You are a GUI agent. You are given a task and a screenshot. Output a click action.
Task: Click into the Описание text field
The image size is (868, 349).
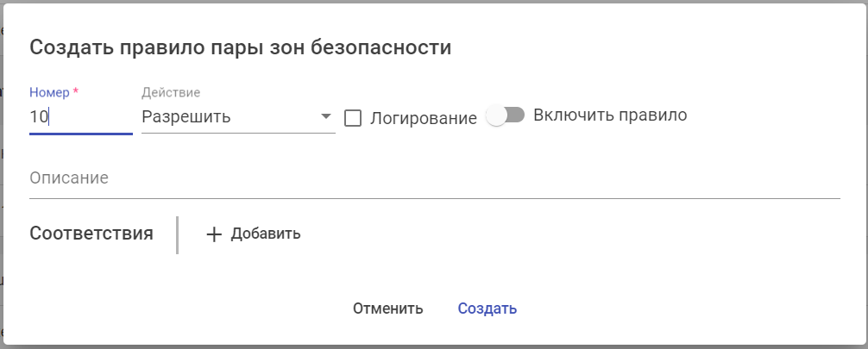coord(435,179)
